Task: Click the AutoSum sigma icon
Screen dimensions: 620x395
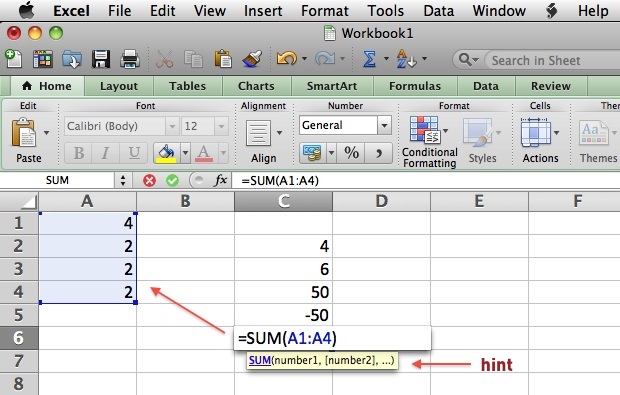Action: tap(369, 59)
